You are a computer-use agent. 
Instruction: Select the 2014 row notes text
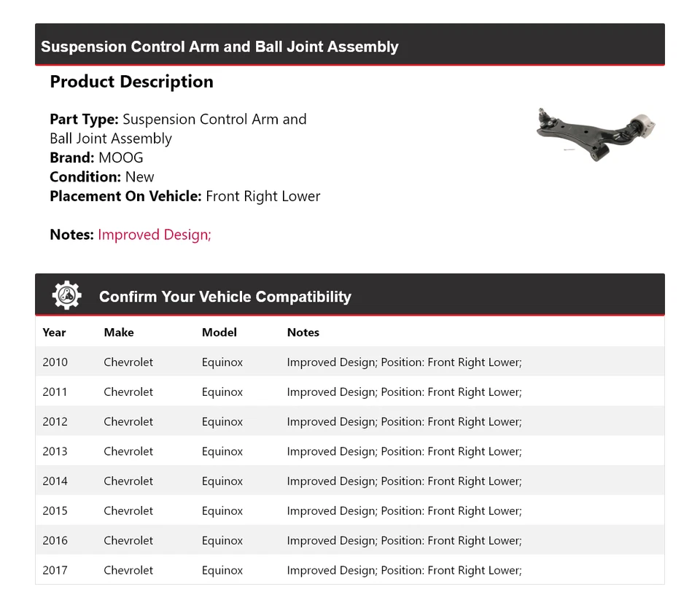pos(404,481)
